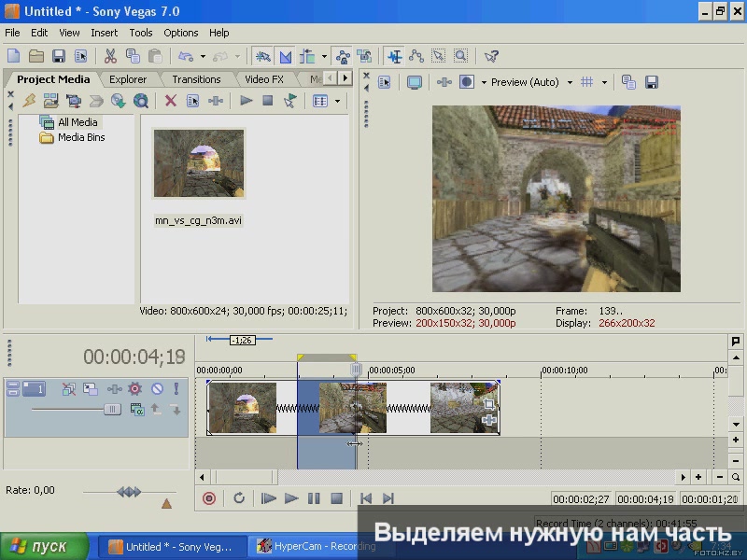Viewport: 747px width, 560px height.
Task: Switch to the Transitions tab
Action: pyautogui.click(x=196, y=79)
